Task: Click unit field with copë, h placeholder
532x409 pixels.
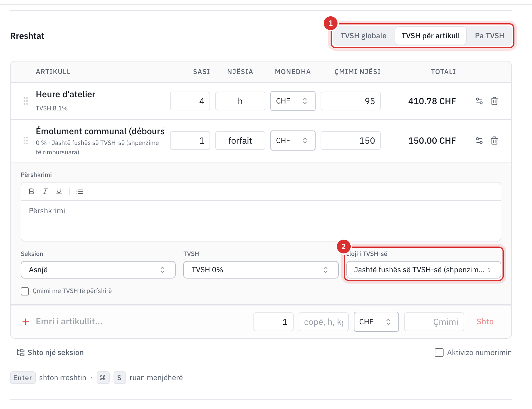Action: click(x=324, y=322)
